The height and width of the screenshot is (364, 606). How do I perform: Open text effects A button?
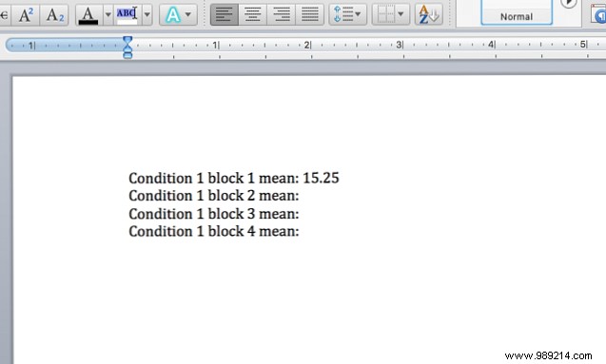pos(172,15)
